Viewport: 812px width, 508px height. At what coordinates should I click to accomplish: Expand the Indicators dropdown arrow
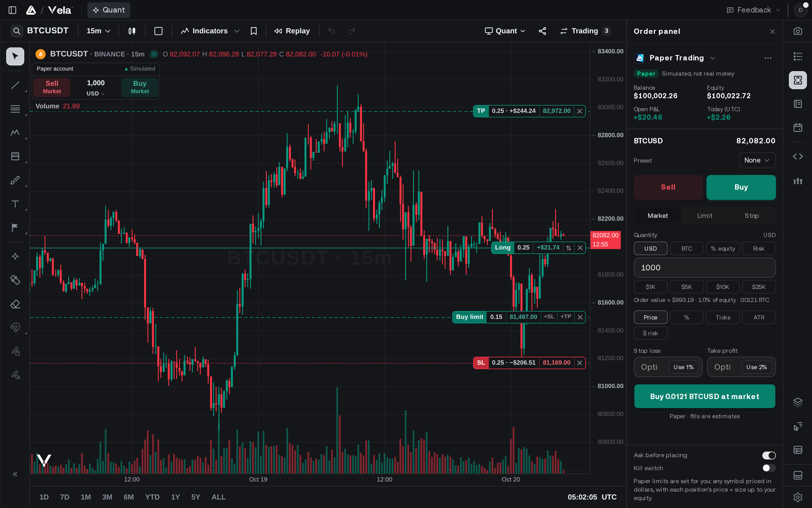coord(237,31)
